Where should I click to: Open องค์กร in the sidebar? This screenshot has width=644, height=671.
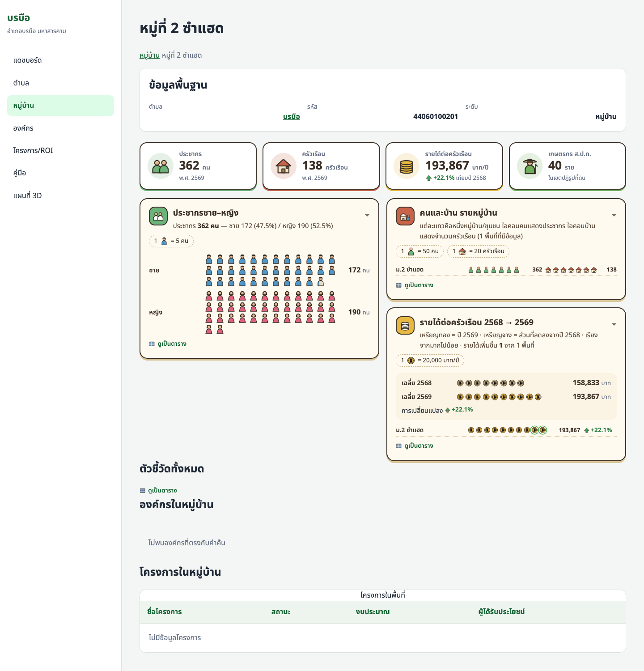[60, 128]
